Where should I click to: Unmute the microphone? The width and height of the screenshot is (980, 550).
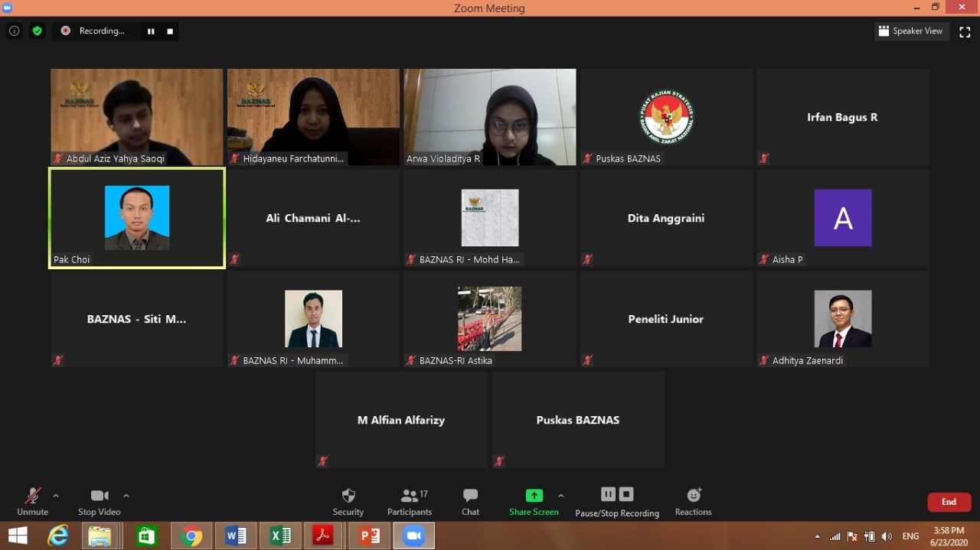click(32, 502)
